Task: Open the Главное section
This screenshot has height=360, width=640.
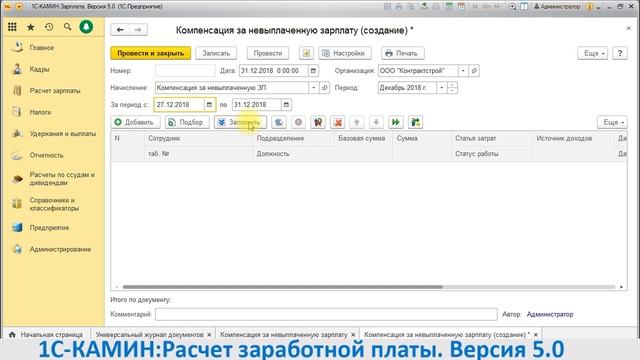Action: [x=42, y=48]
